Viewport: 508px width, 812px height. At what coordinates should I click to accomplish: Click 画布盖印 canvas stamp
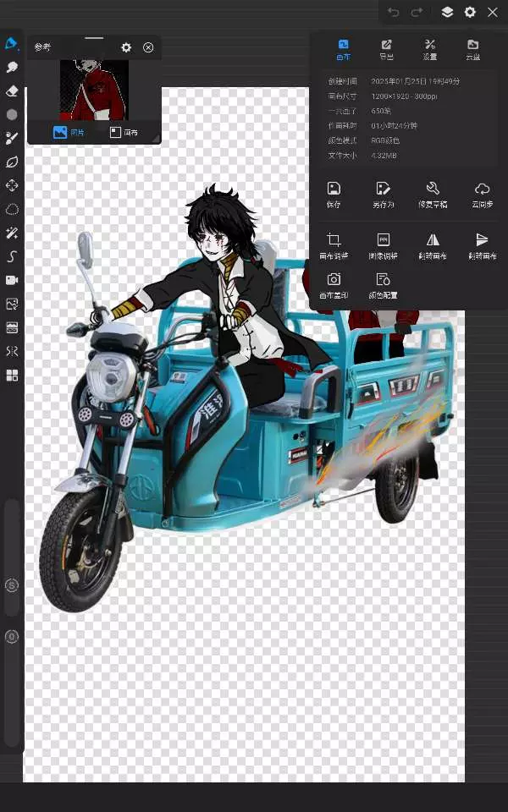[334, 285]
